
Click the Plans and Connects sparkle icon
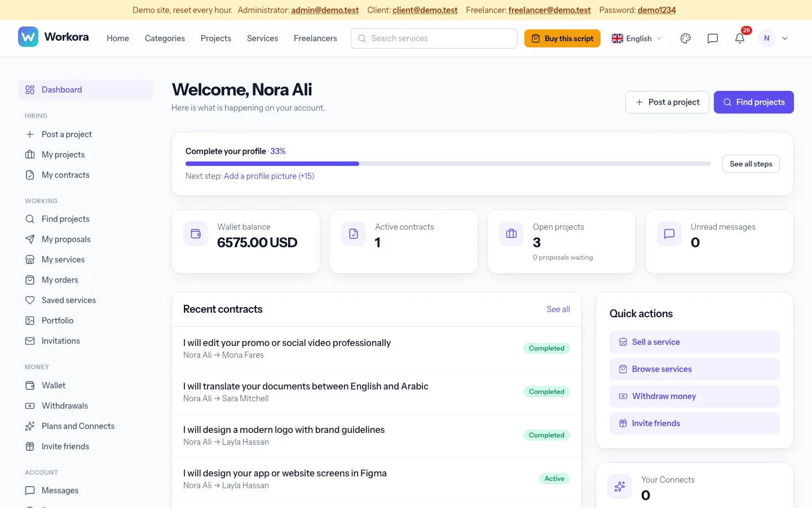tap(30, 426)
